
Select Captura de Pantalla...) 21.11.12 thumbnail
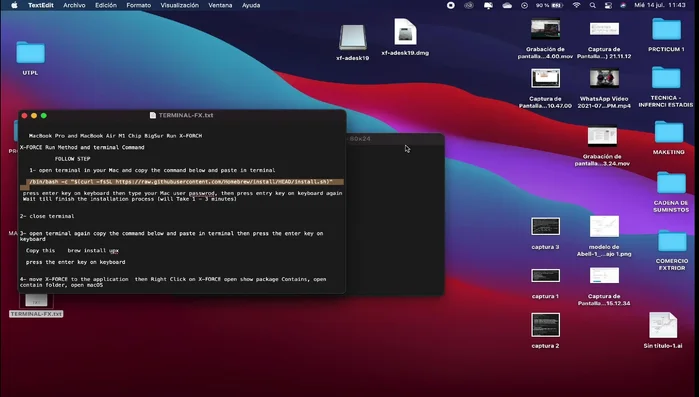pos(604,29)
